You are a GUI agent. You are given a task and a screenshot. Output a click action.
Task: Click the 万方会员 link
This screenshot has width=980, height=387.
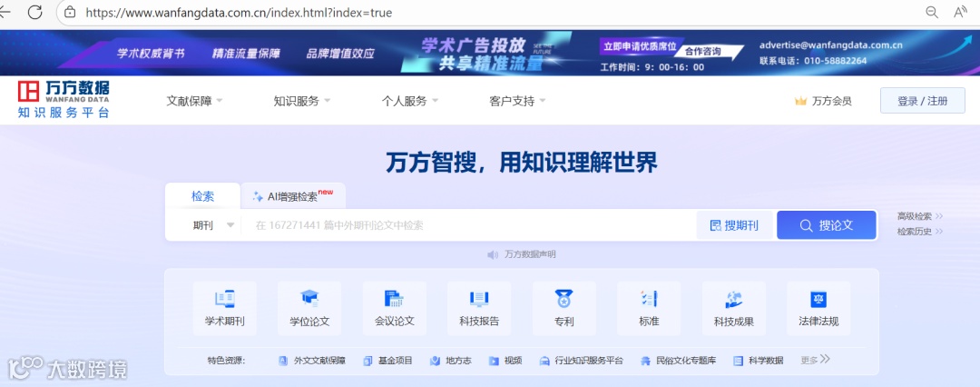click(831, 101)
